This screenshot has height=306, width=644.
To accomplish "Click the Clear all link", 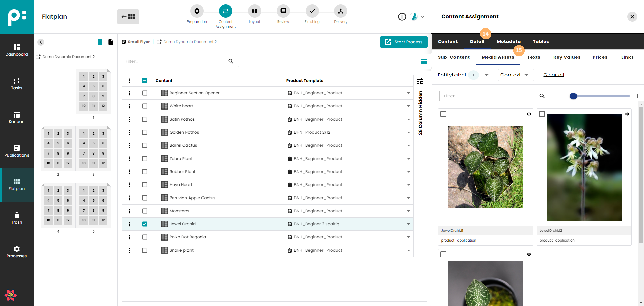I will [553, 75].
